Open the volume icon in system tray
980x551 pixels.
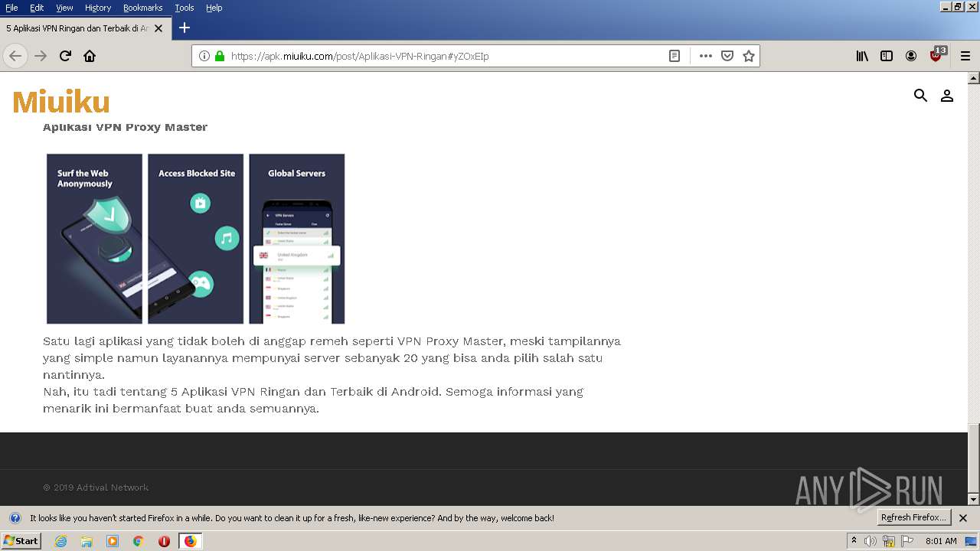point(871,541)
